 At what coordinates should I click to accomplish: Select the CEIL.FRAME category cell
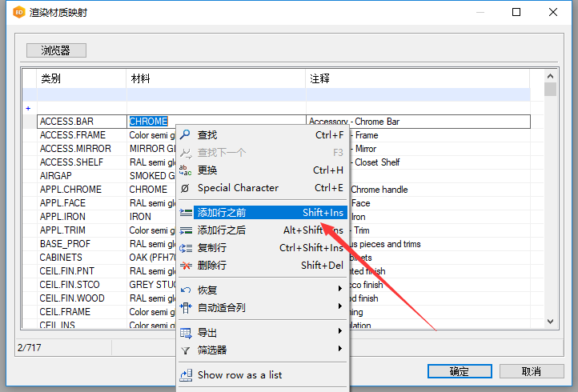pyautogui.click(x=82, y=312)
